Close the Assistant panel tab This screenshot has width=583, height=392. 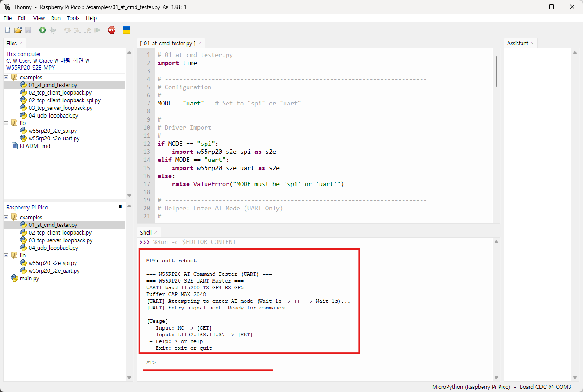click(x=532, y=43)
